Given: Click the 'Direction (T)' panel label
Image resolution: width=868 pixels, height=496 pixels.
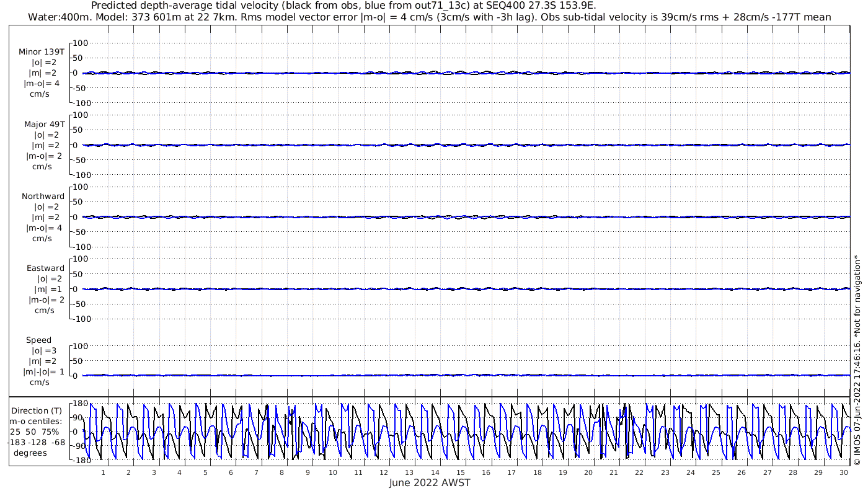Looking at the screenshot, I should click(38, 410).
